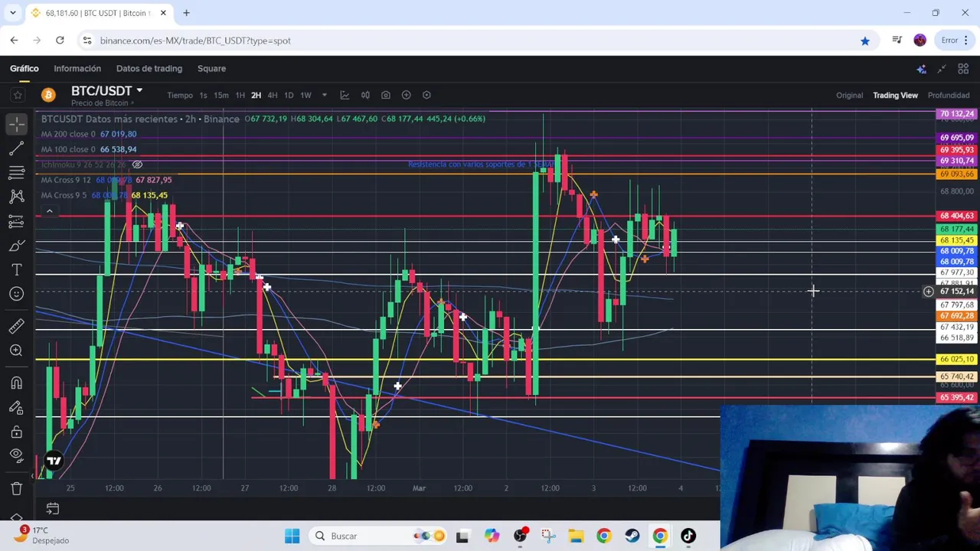Select the MA Cross 9 5 legend
The height and width of the screenshot is (551, 980).
click(104, 195)
